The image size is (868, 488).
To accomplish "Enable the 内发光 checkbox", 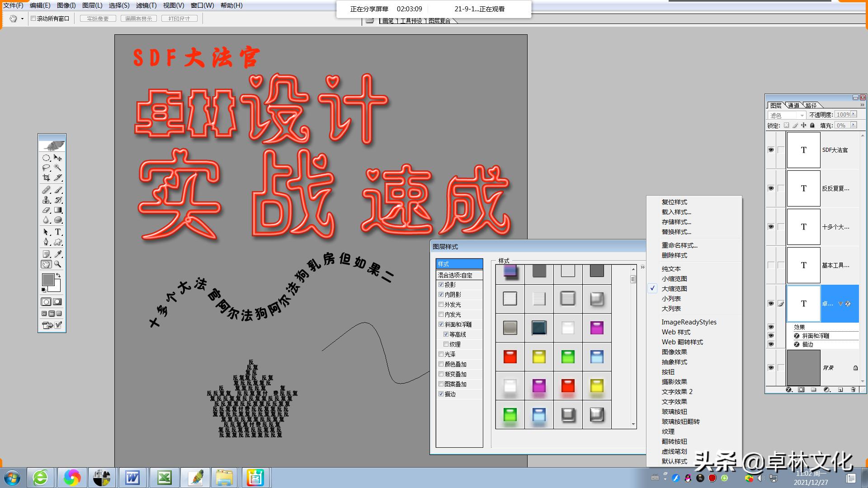I will click(441, 314).
